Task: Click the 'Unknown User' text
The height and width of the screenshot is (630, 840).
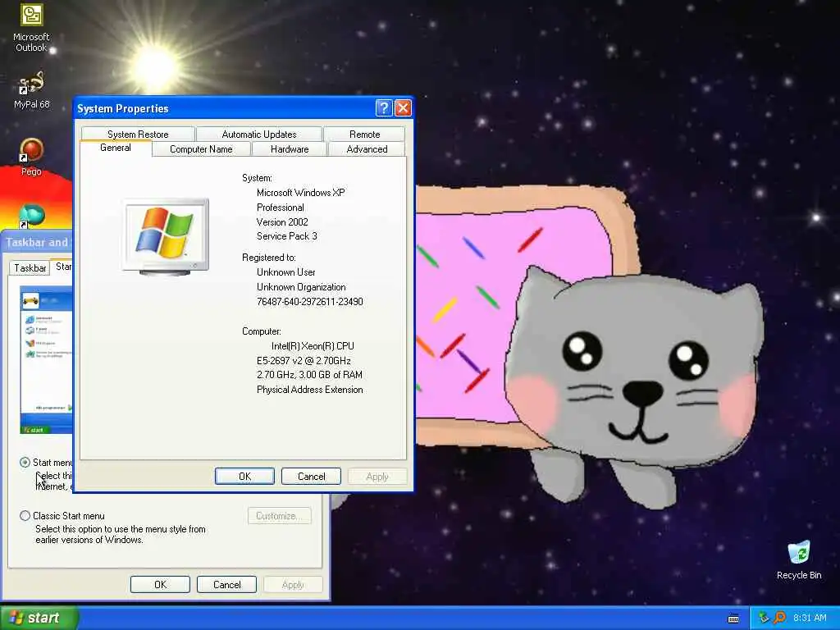Action: click(286, 272)
